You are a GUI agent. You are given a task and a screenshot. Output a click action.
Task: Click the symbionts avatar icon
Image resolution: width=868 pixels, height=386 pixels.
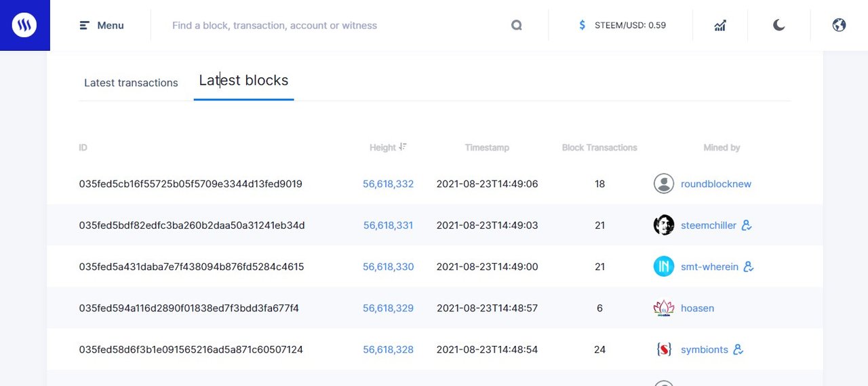[663, 349]
